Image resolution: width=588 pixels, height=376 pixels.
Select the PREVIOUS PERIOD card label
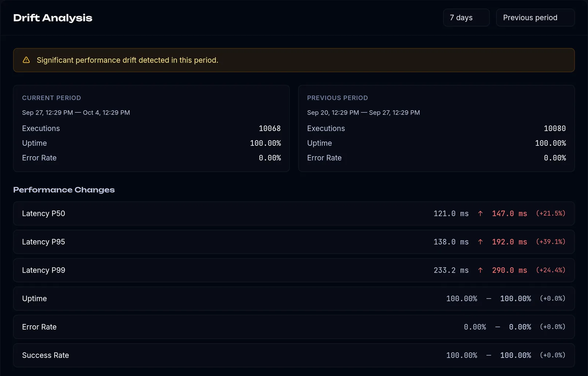click(337, 98)
